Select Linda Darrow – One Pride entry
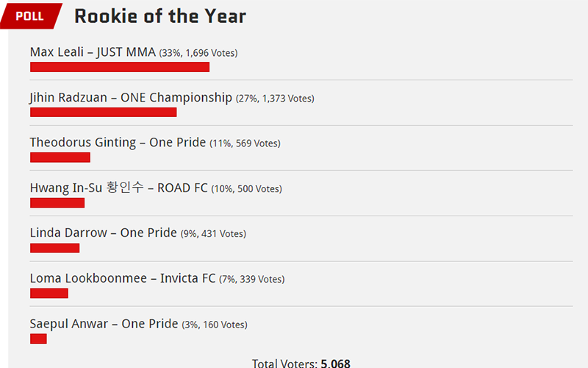This screenshot has height=368, width=588. [103, 233]
